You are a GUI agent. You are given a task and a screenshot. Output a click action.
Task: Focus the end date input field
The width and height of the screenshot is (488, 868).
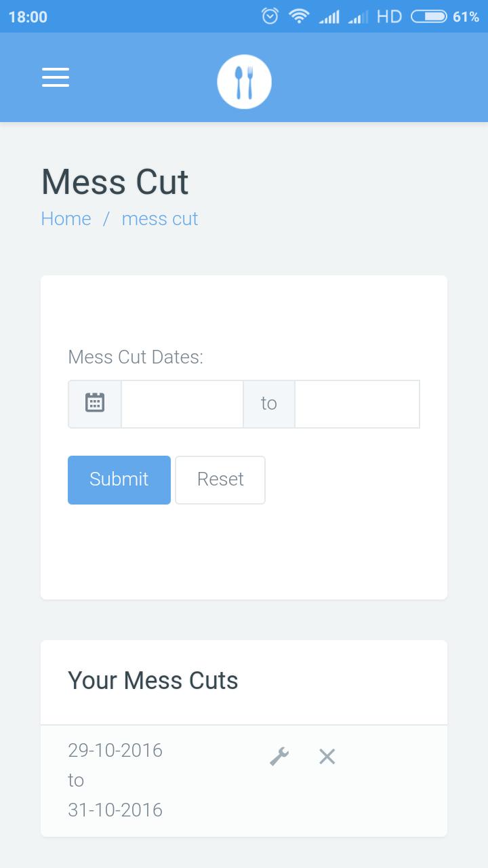click(357, 403)
